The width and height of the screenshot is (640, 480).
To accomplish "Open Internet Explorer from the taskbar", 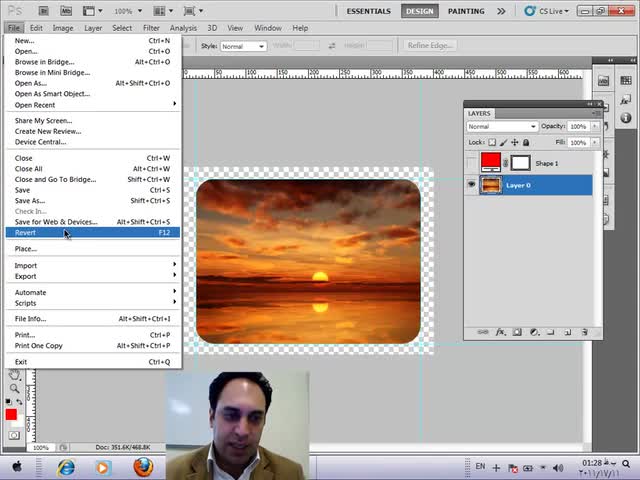I will pyautogui.click(x=67, y=467).
